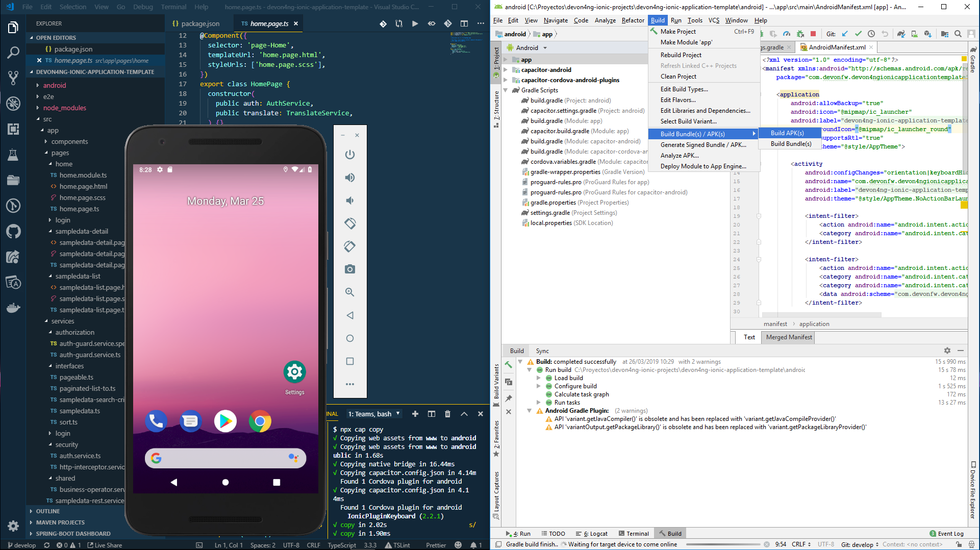Toggle the Project tool window tab
Screen dimensions: 980x550
pos(496,60)
